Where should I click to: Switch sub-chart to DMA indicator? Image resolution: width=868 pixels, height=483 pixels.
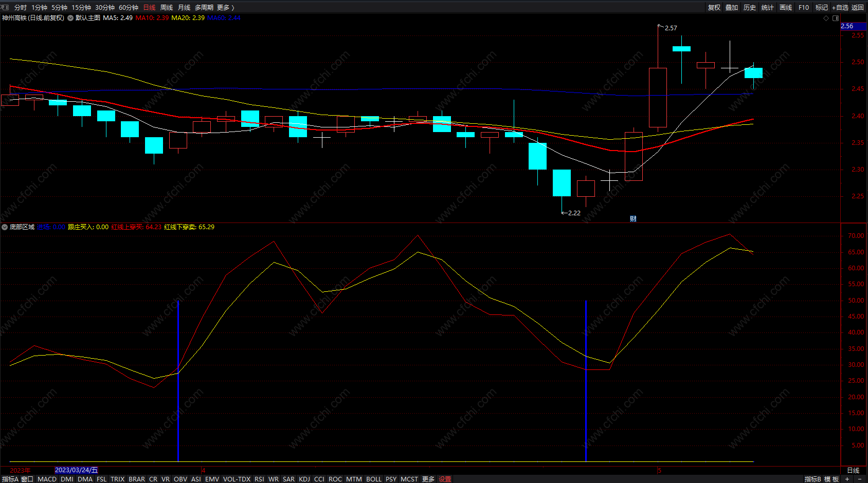click(85, 479)
